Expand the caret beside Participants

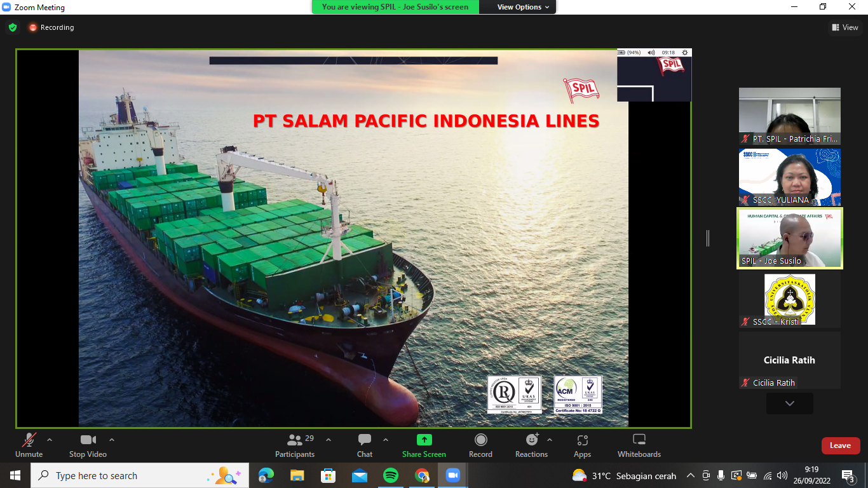click(329, 440)
